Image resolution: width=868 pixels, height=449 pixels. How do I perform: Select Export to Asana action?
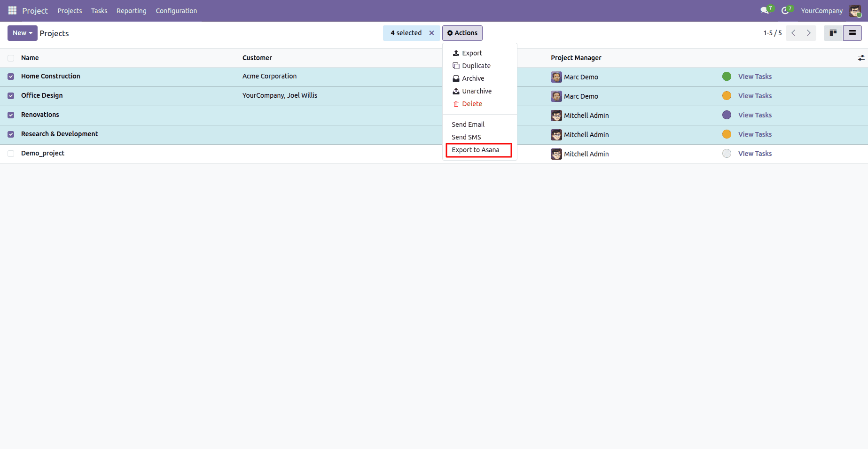[x=480, y=150]
